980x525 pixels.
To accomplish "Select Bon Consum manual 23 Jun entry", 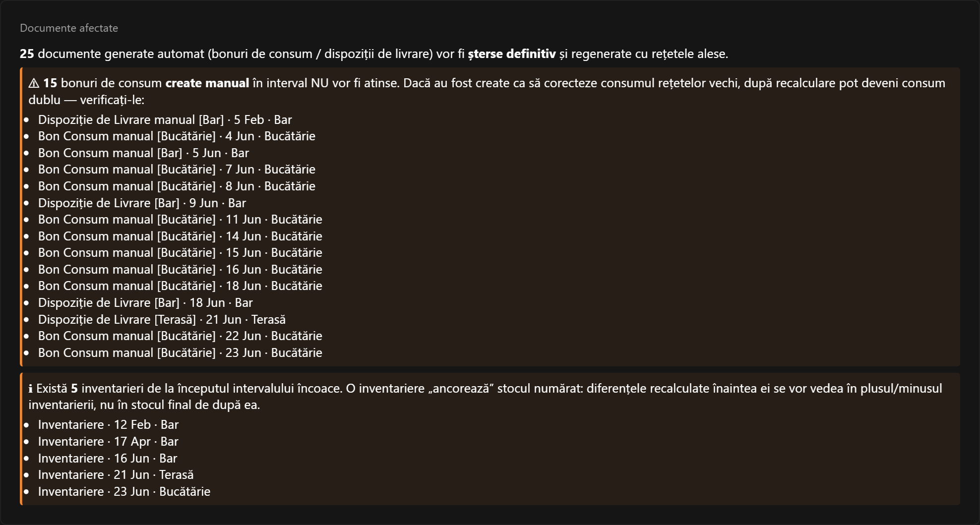I will coord(180,352).
